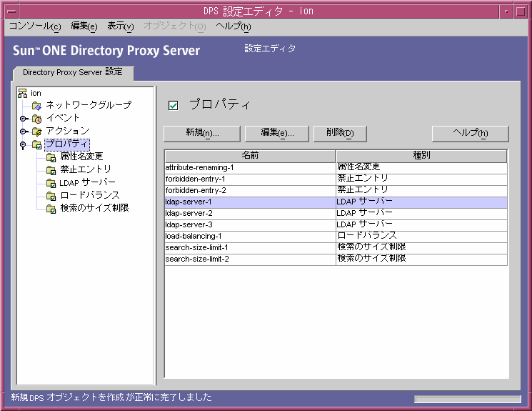Image resolution: width=532 pixels, height=411 pixels.
Task: Select the ldap-server-3 row
Action: [336, 225]
